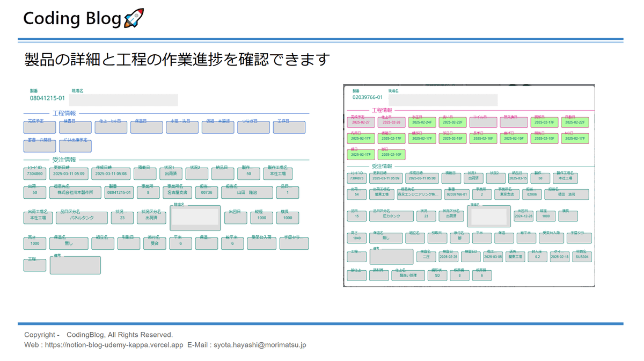Click the item category field 圧力タンク
Viewport: 644px width, 361px height.
click(x=391, y=216)
